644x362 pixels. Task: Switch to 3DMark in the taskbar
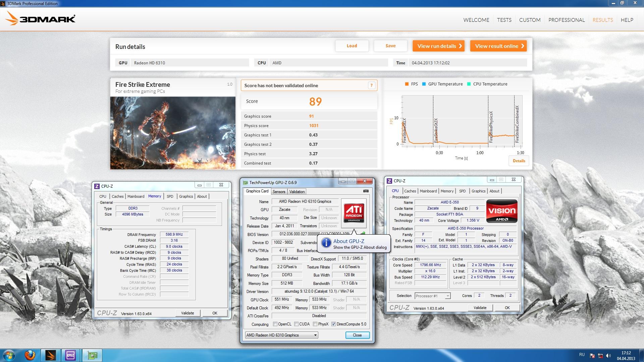[x=51, y=355]
